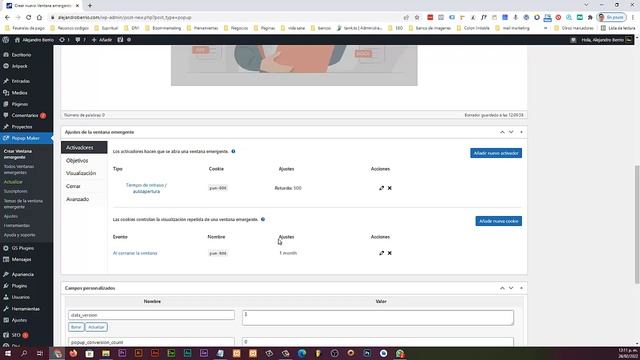The height and width of the screenshot is (360, 640).
Task: Click Actualizar for the data_version field
Action: [x=96, y=327]
